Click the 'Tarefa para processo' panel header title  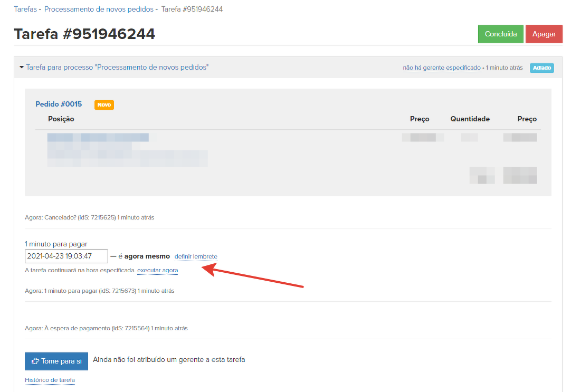(x=117, y=68)
